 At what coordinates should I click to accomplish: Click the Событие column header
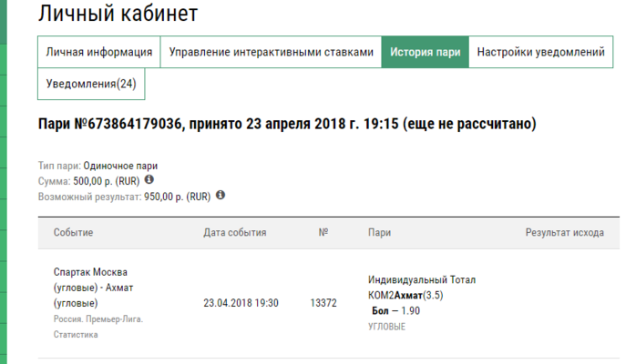point(73,233)
